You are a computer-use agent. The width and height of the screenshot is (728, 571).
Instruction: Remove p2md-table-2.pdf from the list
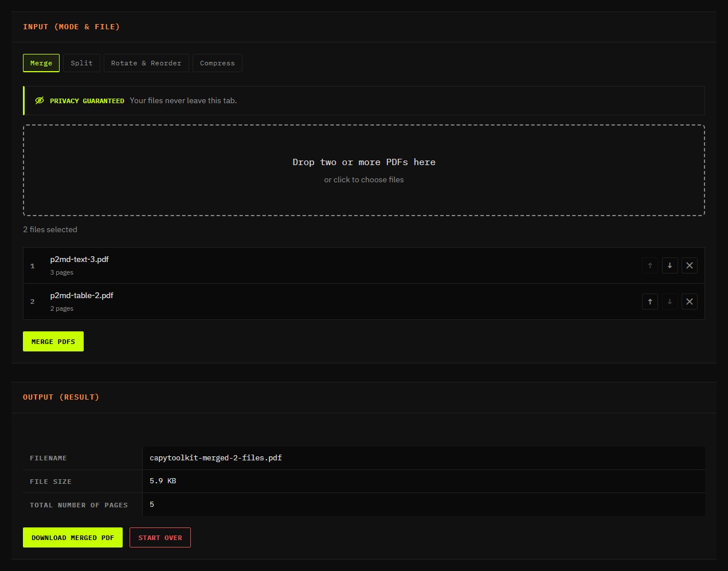pos(690,302)
